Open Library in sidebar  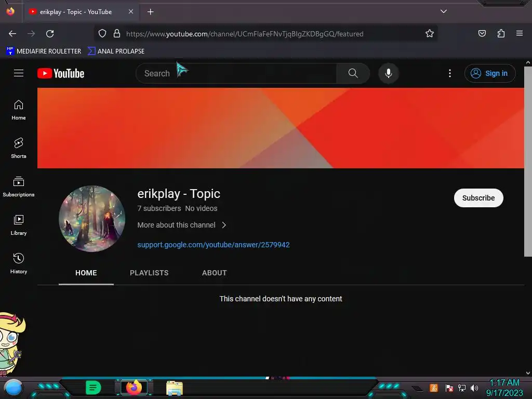[x=19, y=225]
